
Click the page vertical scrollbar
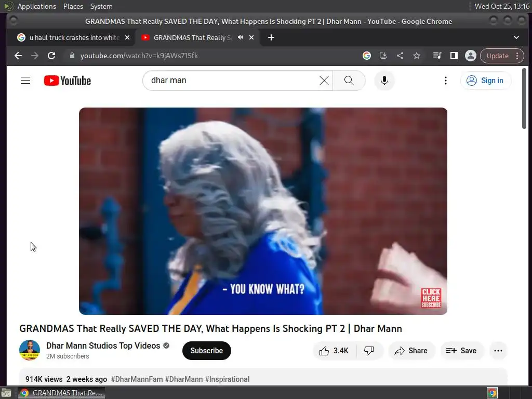(524, 98)
